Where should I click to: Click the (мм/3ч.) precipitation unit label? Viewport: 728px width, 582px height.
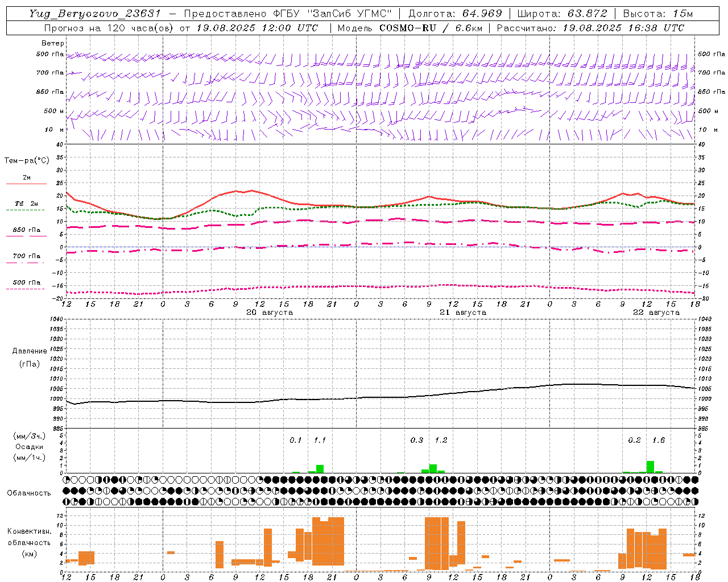[30, 436]
